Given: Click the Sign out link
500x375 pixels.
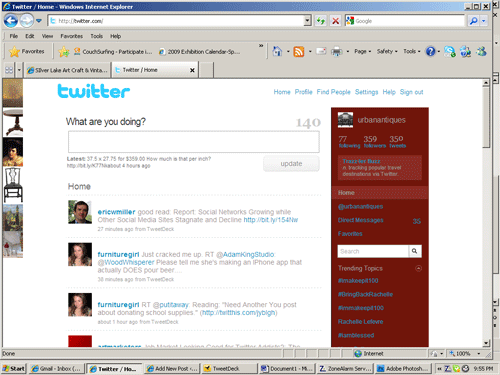Looking at the screenshot, I should pos(411,92).
